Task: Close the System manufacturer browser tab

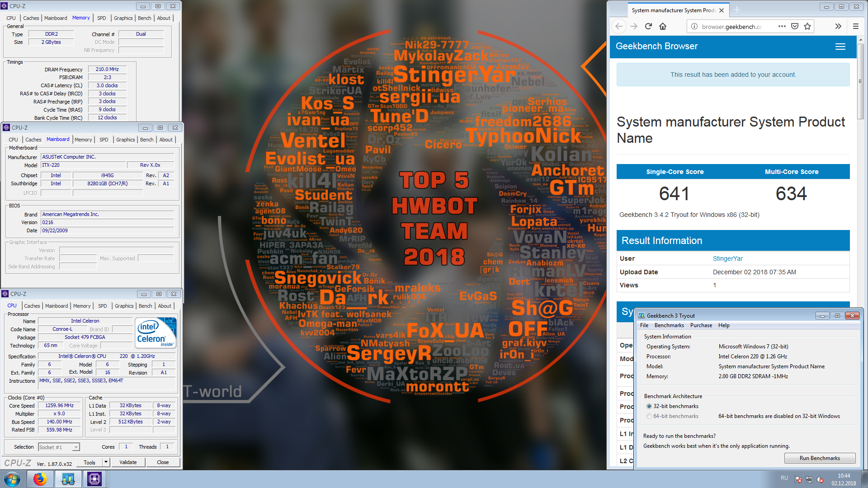Action: (x=722, y=10)
